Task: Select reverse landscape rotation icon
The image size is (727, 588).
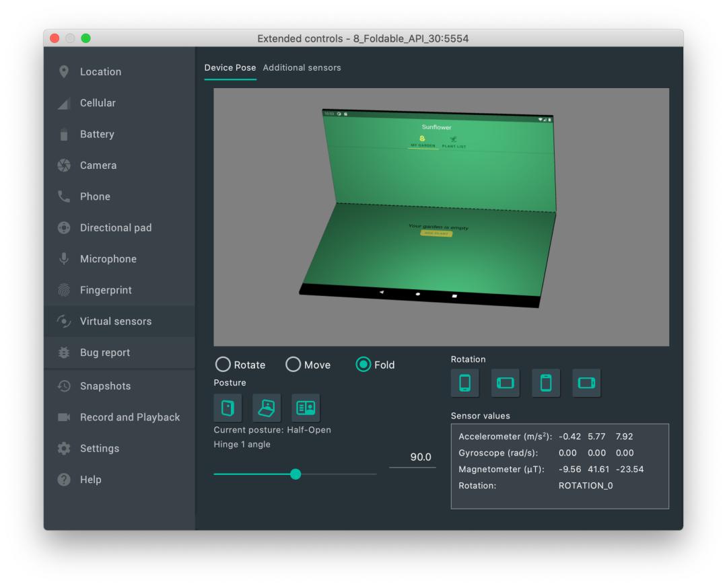Action: (586, 383)
